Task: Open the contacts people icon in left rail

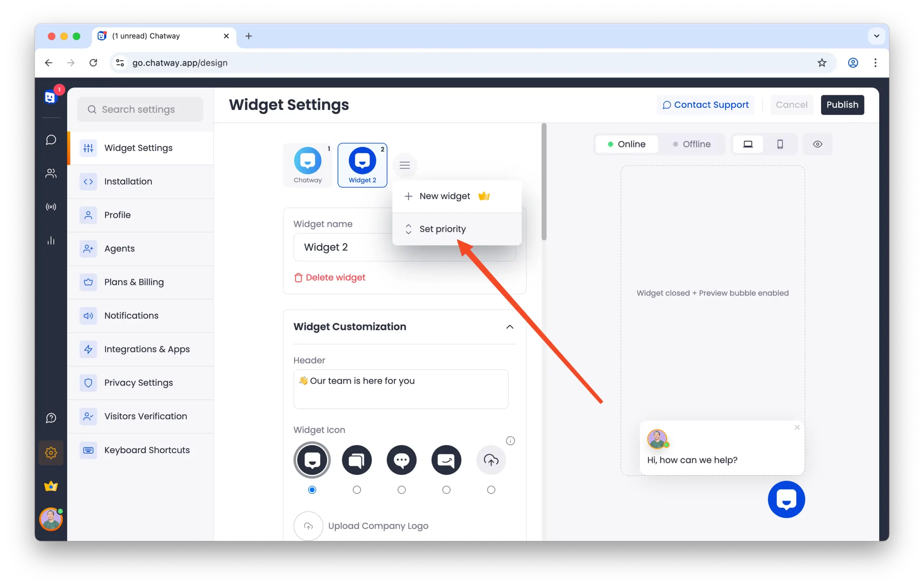Action: point(51,173)
